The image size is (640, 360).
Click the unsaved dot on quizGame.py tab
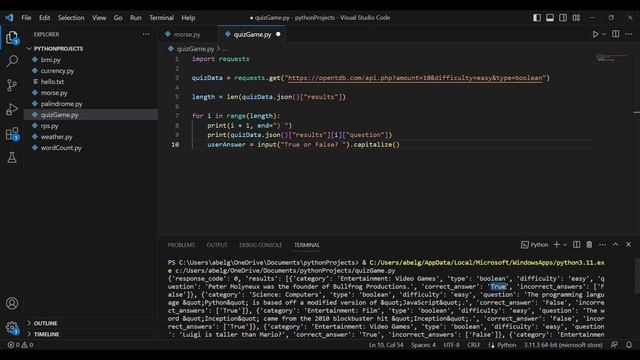tap(278, 34)
